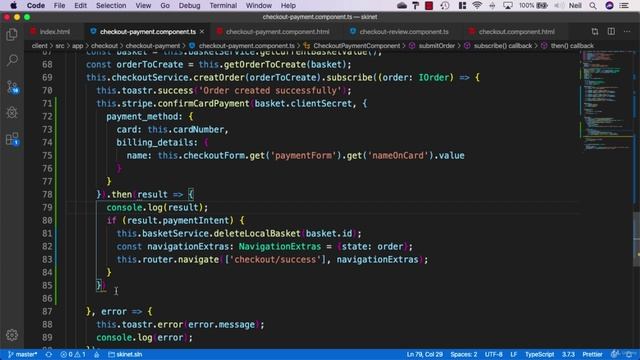Change end of line via LF
Image resolution: width=640 pixels, height=360 pixels.
click(x=513, y=354)
